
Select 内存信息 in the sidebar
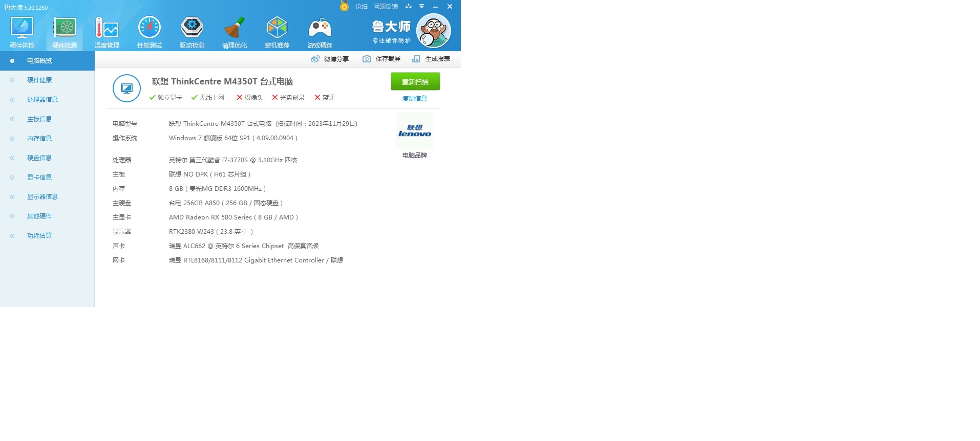pyautogui.click(x=47, y=139)
